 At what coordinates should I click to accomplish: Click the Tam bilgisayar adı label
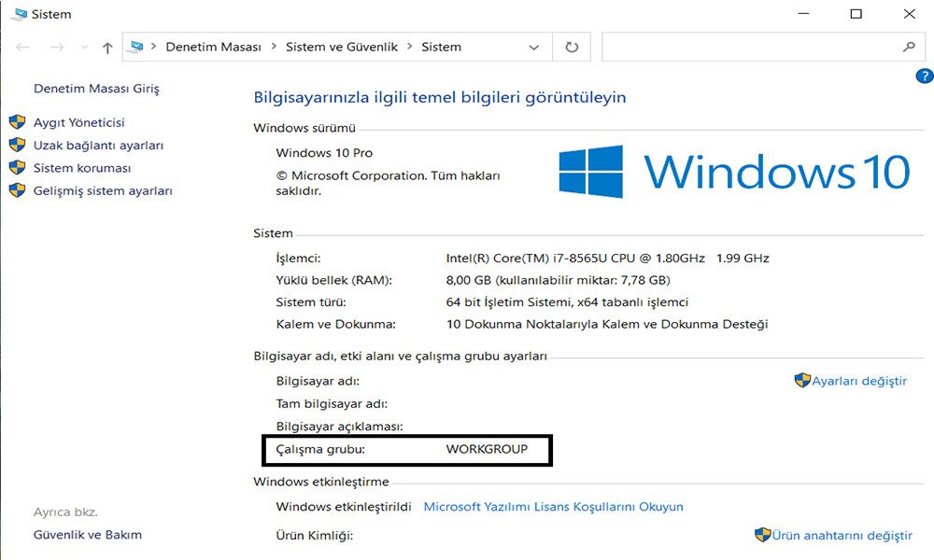332,403
